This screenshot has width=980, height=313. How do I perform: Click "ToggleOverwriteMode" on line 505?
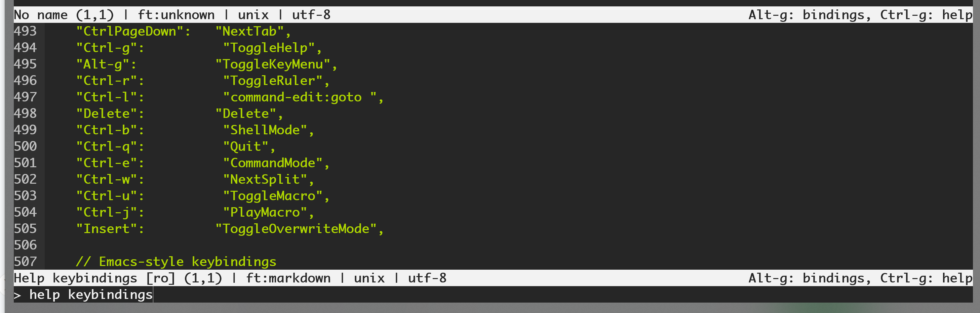coord(296,229)
